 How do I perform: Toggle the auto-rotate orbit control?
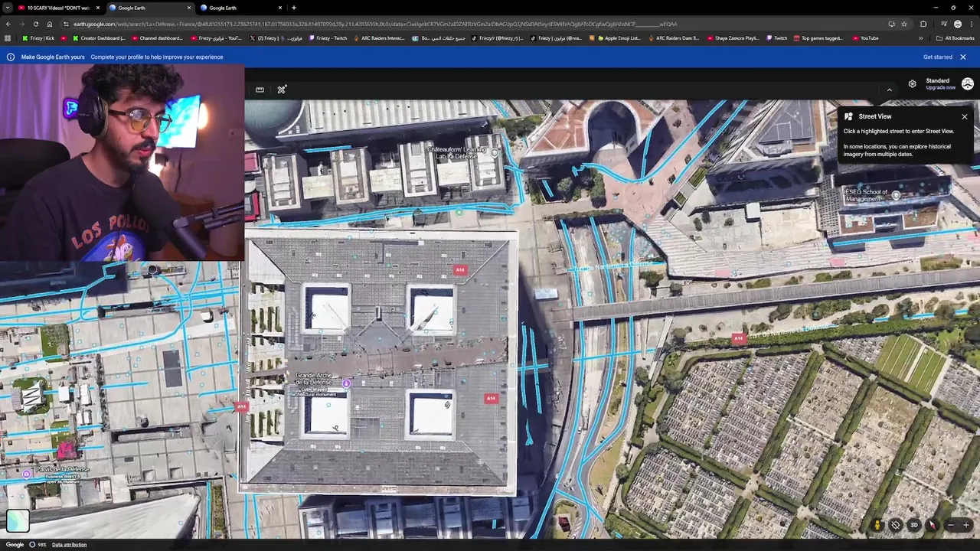tap(896, 525)
